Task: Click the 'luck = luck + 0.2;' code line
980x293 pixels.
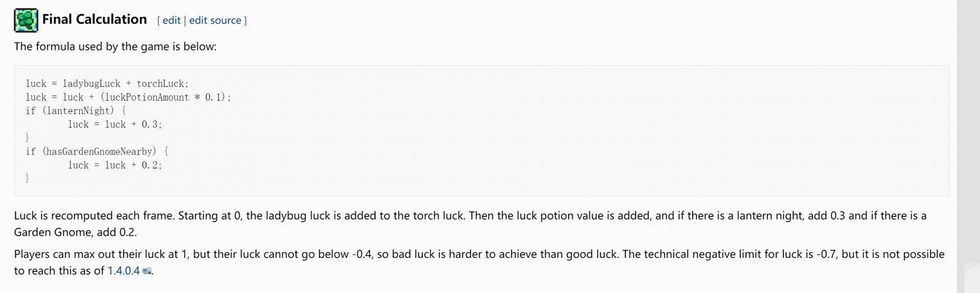Action: coord(115,165)
